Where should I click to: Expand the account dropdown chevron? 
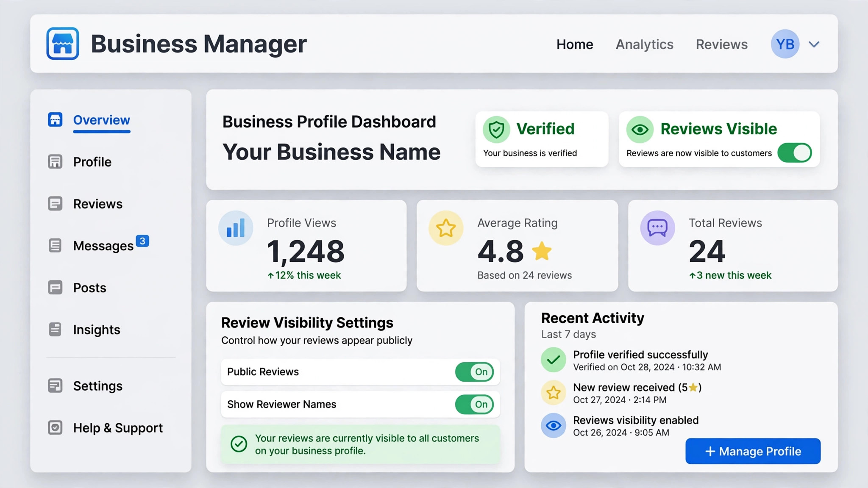(814, 44)
